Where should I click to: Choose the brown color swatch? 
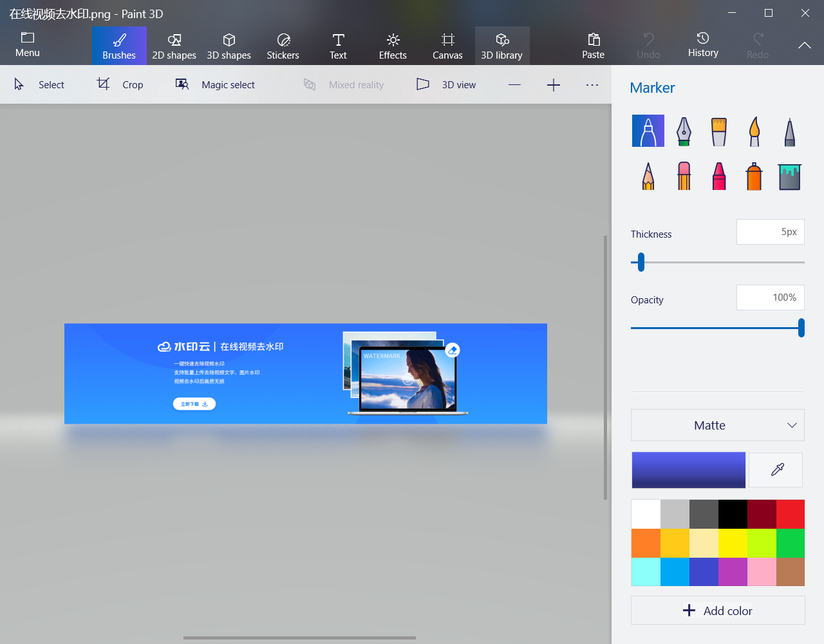791,572
